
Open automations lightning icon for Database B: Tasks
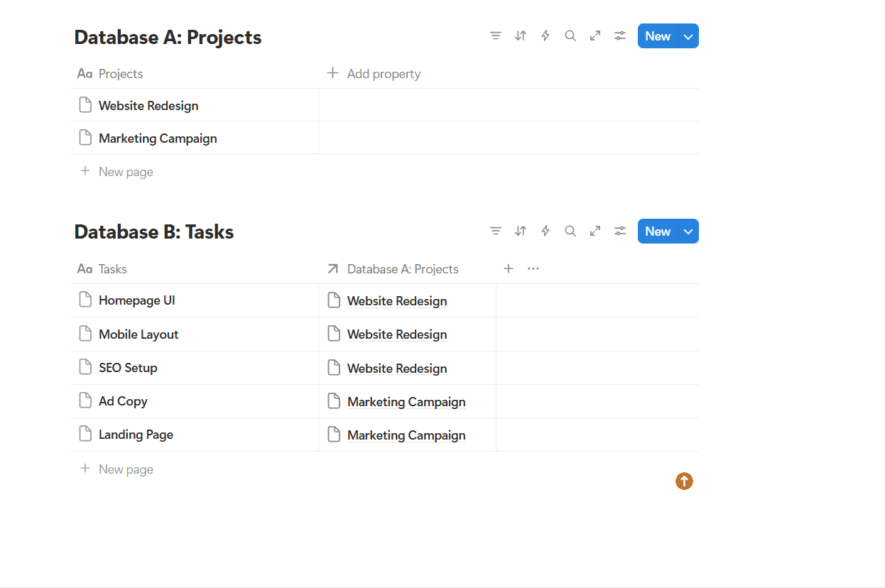(x=545, y=231)
